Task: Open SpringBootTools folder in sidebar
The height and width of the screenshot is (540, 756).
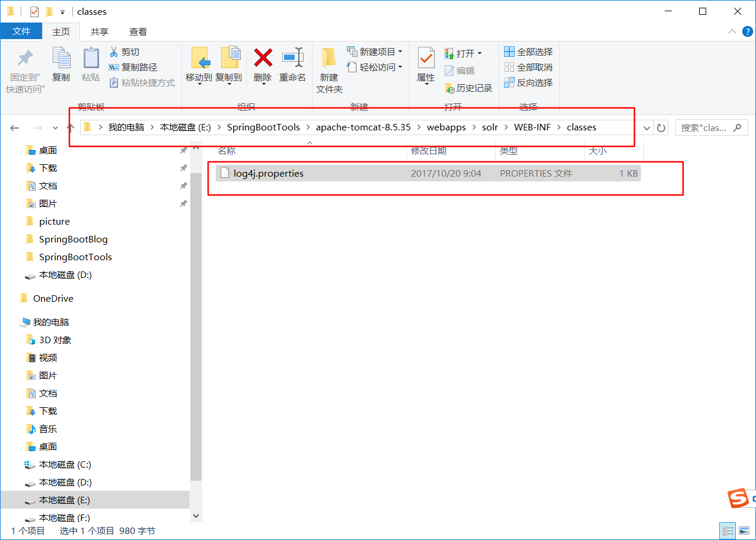Action: coord(75,257)
